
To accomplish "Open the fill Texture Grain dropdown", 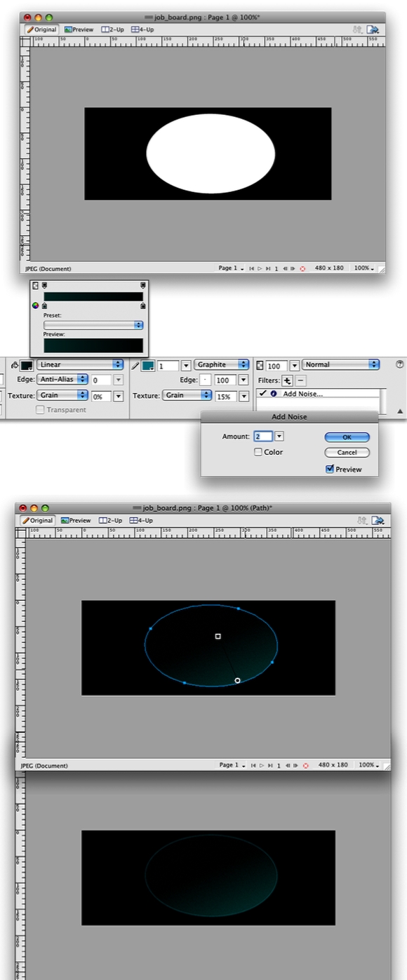I will (x=62, y=395).
